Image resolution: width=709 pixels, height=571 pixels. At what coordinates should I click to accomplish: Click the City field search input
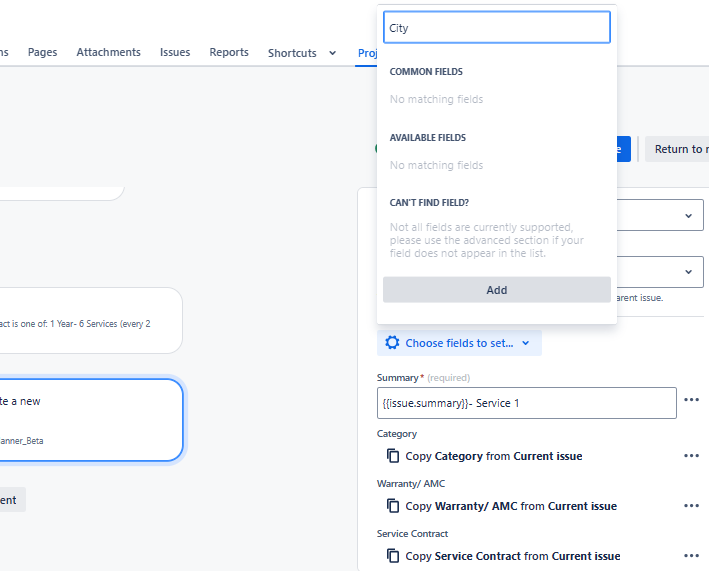coord(496,28)
